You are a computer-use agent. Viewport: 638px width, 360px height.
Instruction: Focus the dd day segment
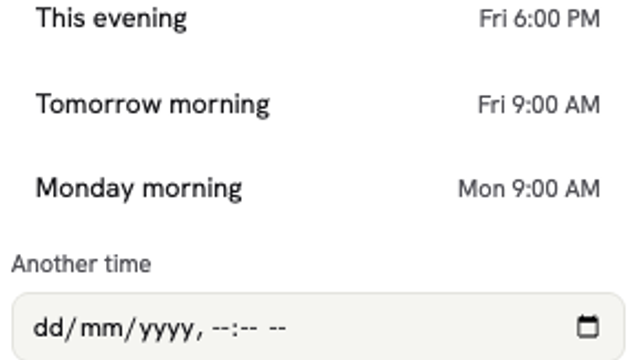tap(48, 327)
